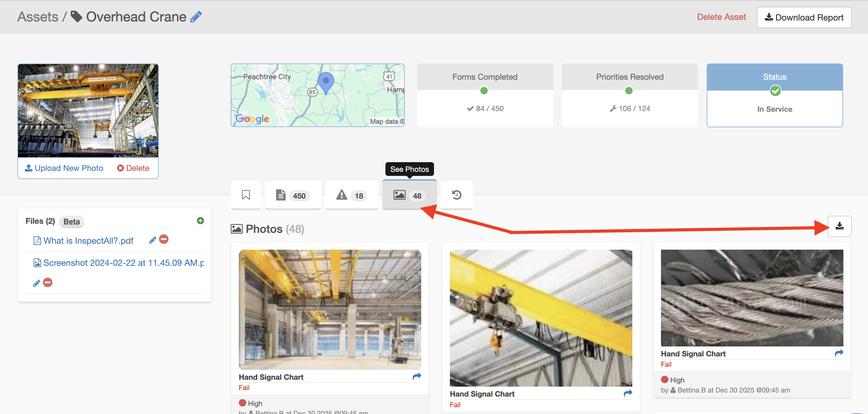Screen dimensions: 868x414
Task: Remove the Screenshot file with red minus icon
Action: [48, 282]
